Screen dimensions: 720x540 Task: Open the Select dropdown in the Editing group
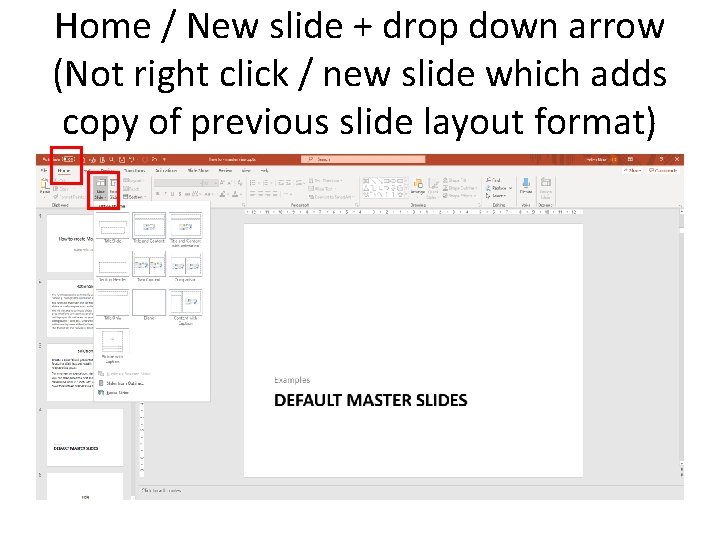click(x=497, y=196)
